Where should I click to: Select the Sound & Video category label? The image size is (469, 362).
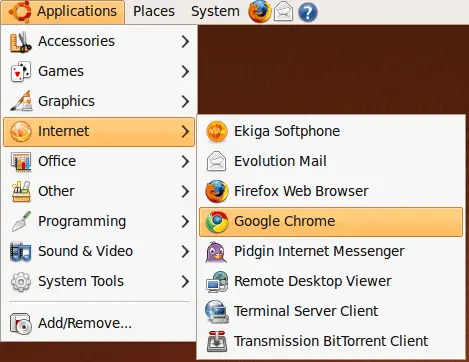(85, 251)
